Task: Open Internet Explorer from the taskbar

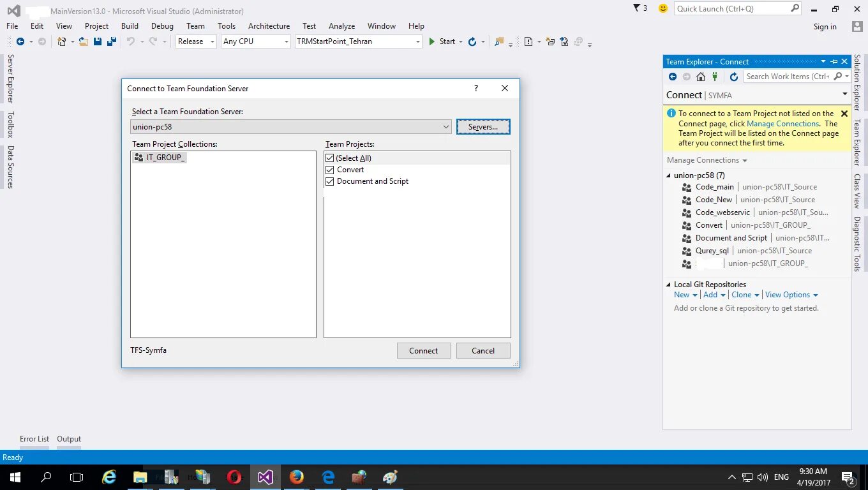Action: [x=110, y=477]
